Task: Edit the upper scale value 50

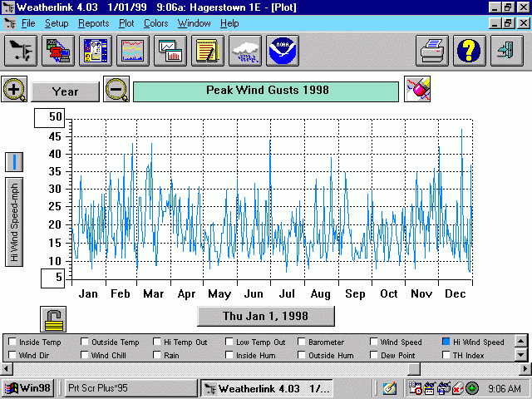Action: tap(50, 118)
